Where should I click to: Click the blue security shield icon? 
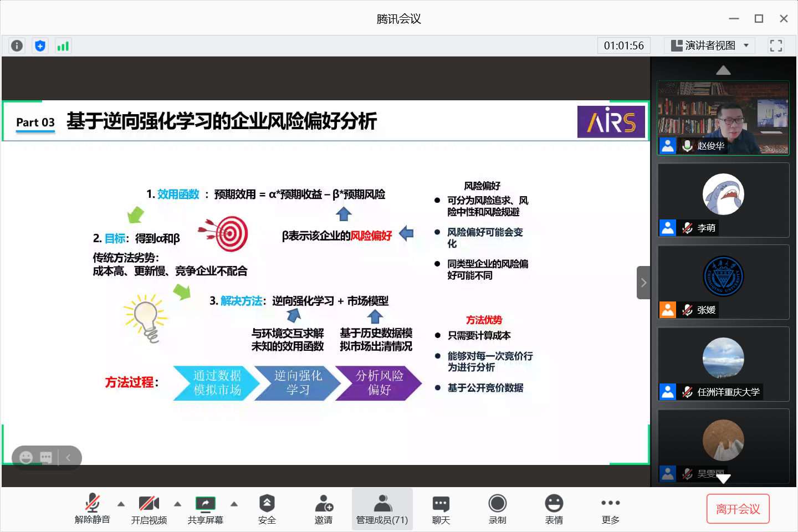(40, 46)
